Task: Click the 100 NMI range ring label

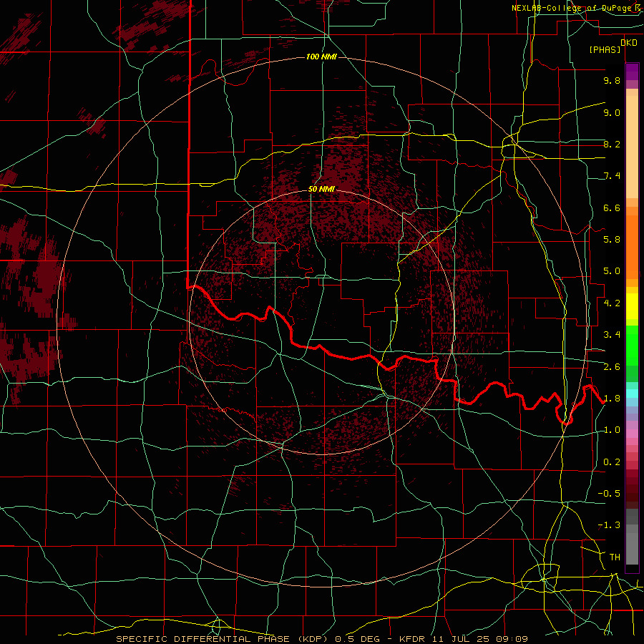Action: point(321,57)
